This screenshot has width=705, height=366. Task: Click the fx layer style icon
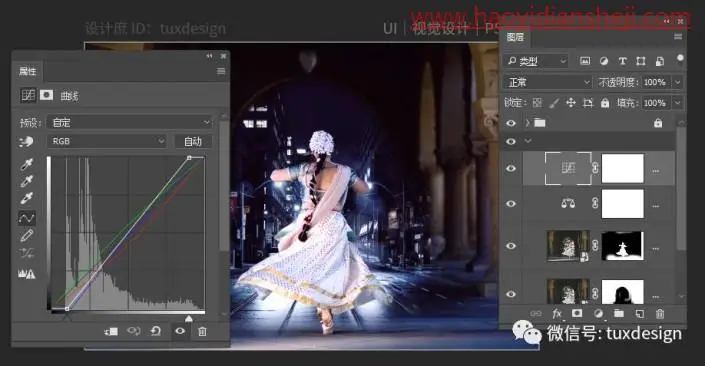557,313
